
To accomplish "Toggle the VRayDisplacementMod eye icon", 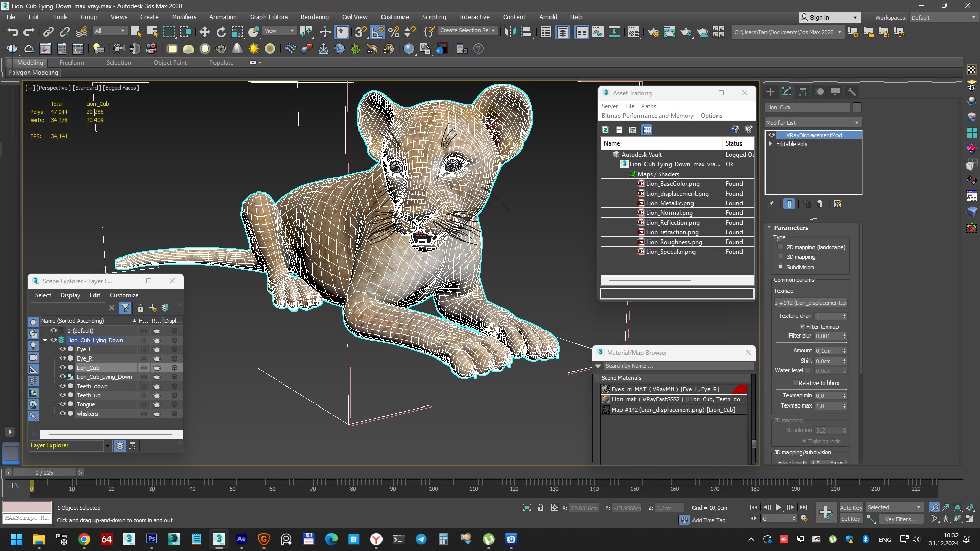I will tap(772, 135).
